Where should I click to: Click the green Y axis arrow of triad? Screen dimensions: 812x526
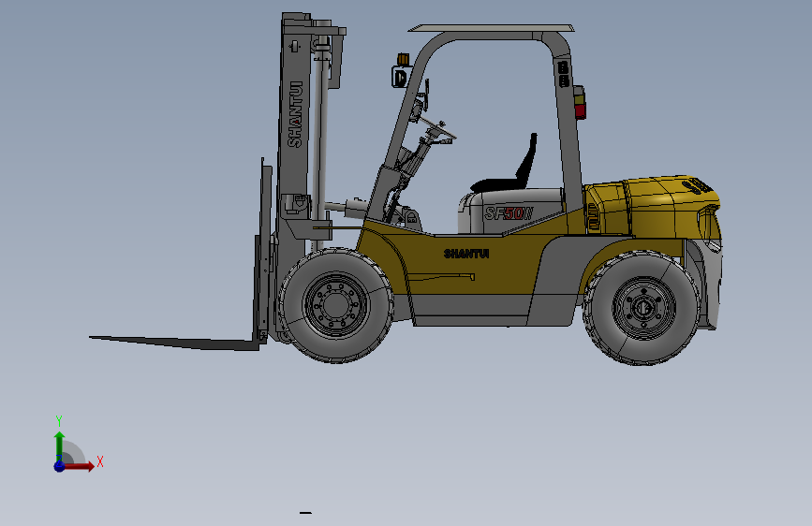tap(59, 446)
